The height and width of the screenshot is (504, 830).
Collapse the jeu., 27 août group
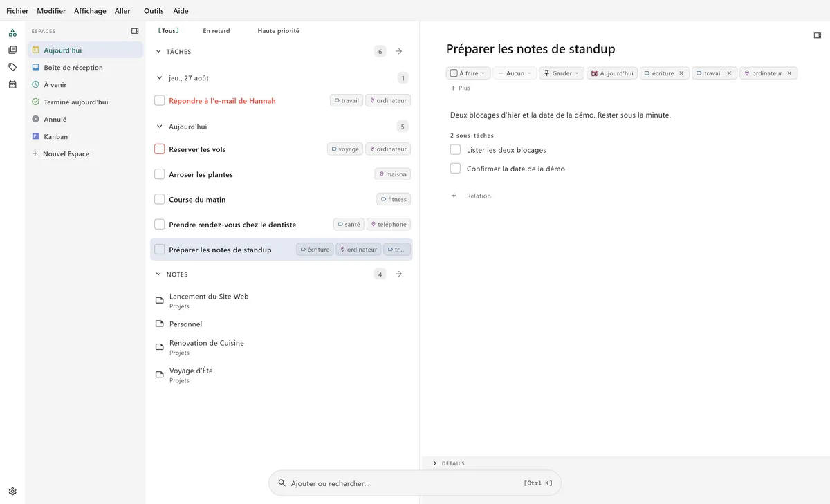click(x=161, y=78)
